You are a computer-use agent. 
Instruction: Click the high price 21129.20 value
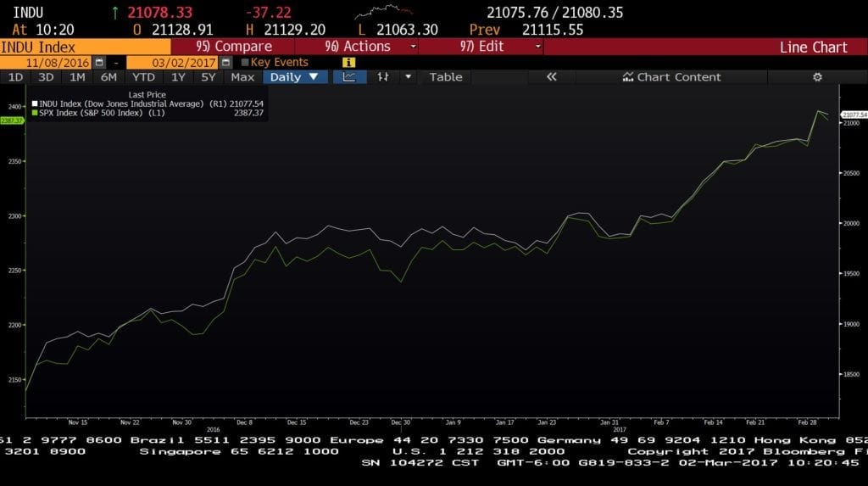294,30
